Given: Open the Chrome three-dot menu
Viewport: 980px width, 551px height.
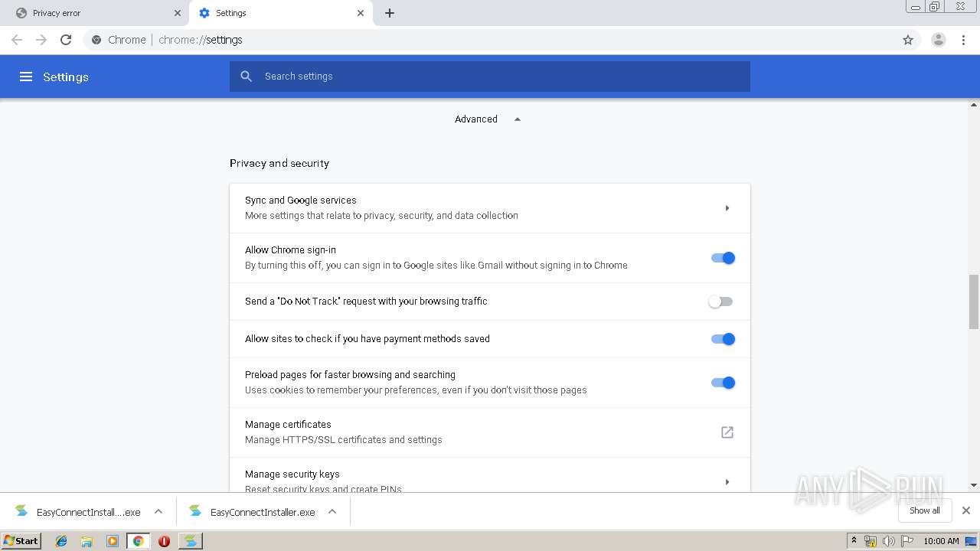Looking at the screenshot, I should (x=964, y=40).
